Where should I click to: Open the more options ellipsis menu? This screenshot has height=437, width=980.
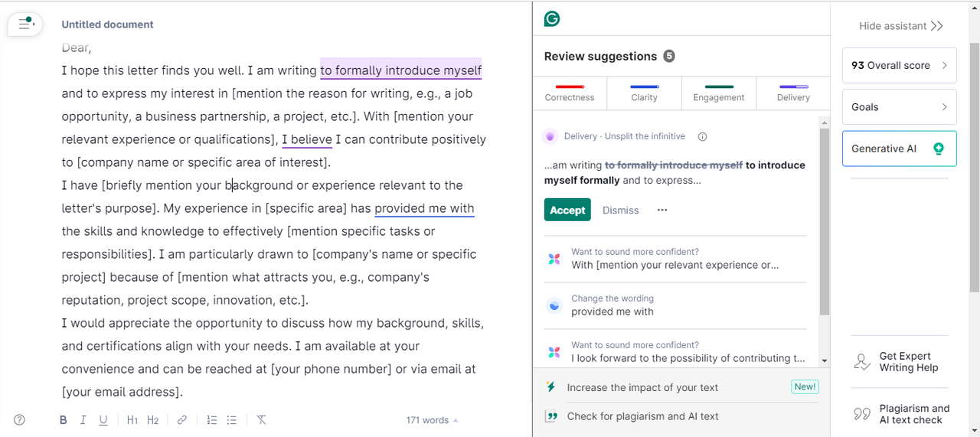tap(662, 210)
